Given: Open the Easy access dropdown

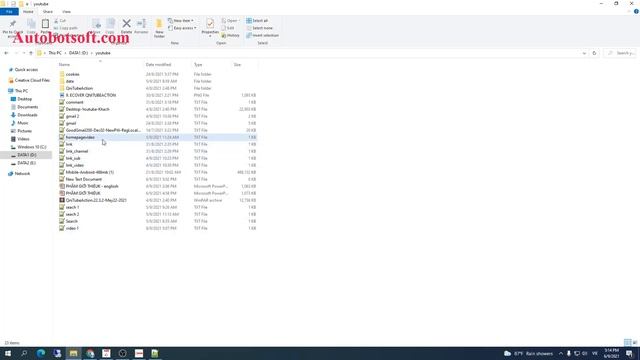Looking at the screenshot, I should 182,28.
